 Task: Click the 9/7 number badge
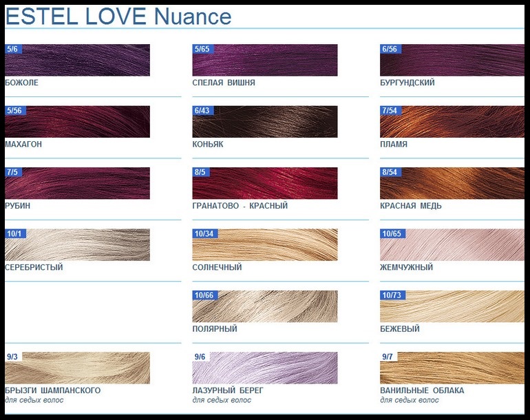(388, 357)
